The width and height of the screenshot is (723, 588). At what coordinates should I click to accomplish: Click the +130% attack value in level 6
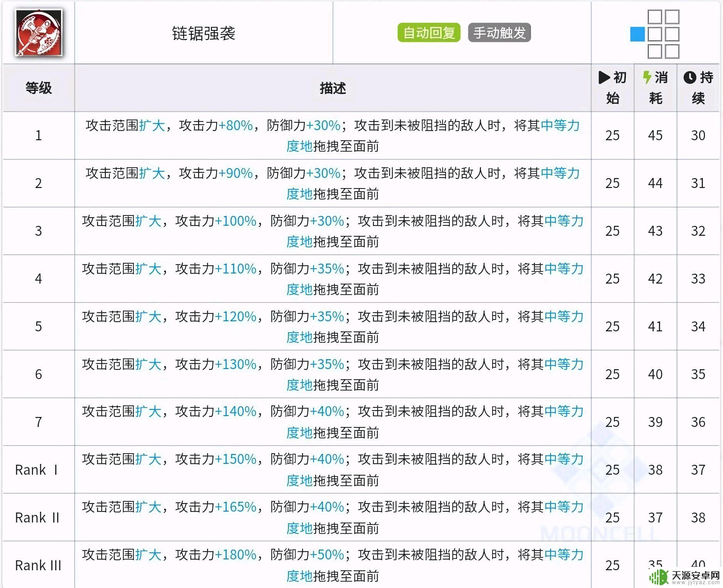coord(235,365)
